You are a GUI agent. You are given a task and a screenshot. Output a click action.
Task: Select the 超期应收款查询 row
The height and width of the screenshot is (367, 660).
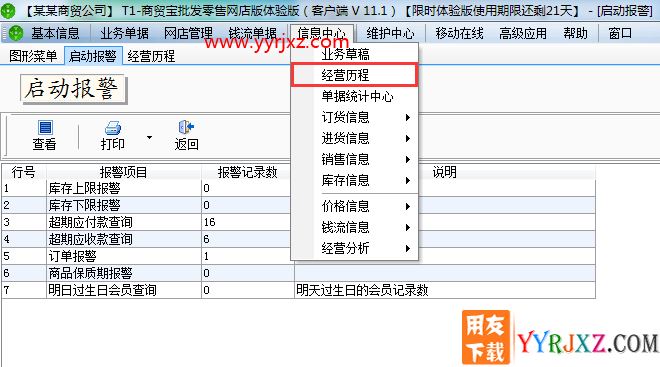(298, 239)
